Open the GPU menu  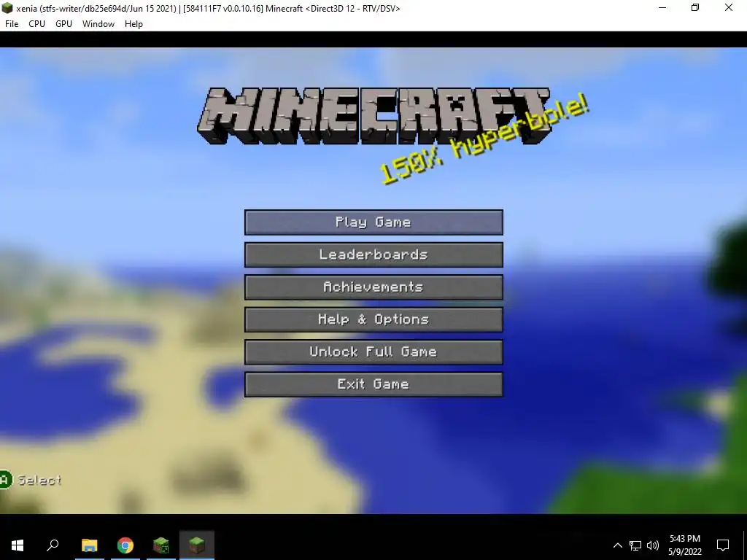[x=64, y=24]
